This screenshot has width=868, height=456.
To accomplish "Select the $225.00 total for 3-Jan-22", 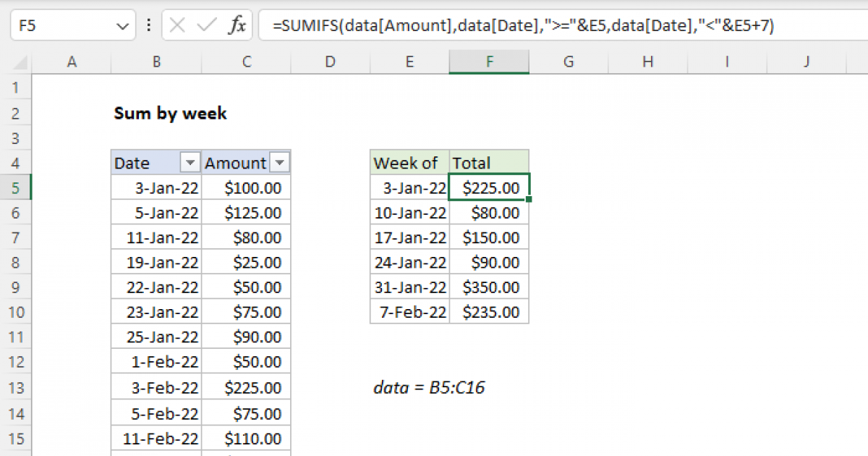I will pos(489,187).
